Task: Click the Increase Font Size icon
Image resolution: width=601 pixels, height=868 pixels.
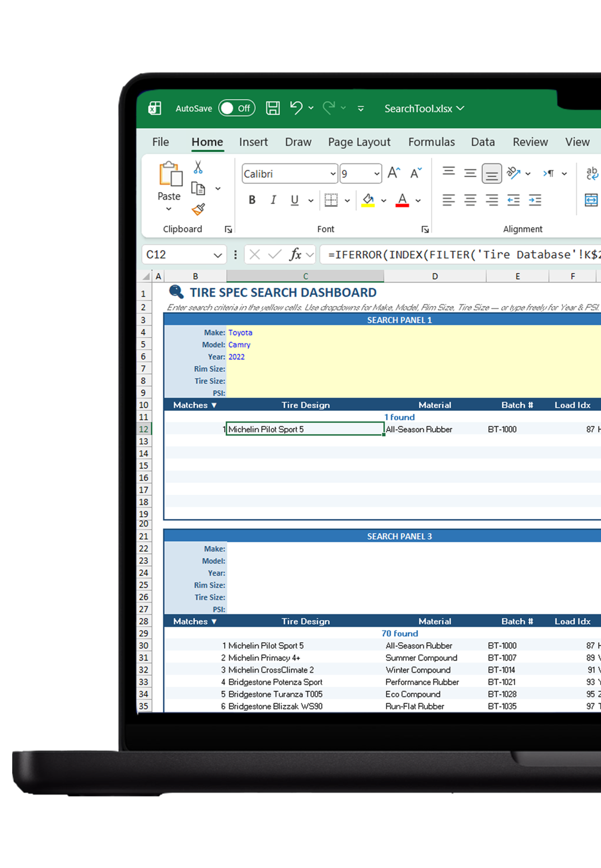Action: pyautogui.click(x=393, y=173)
